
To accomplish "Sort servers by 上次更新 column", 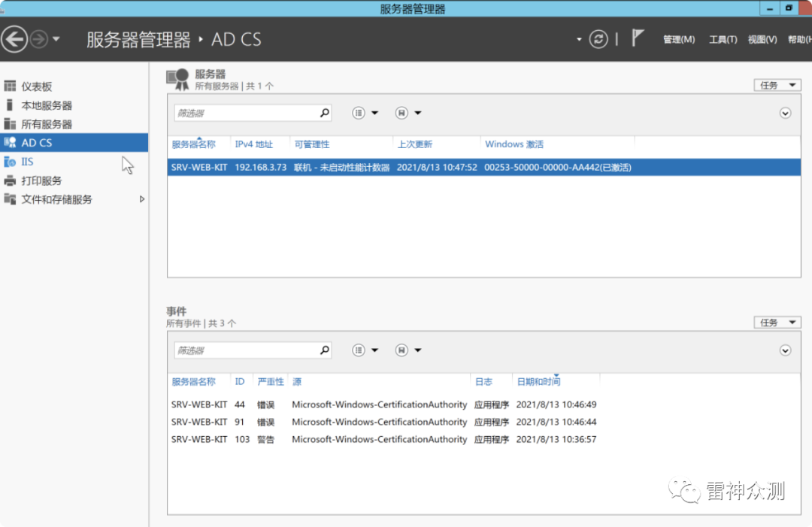I will (x=415, y=144).
